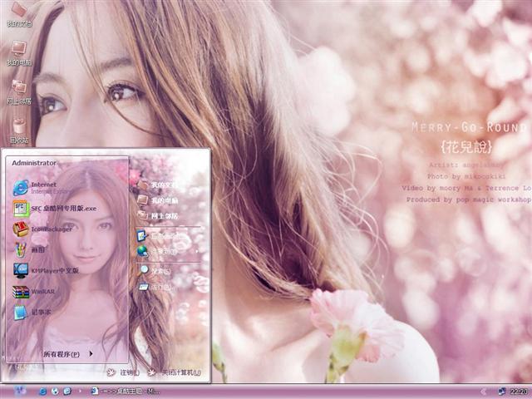Image resolution: width=532 pixels, height=399 pixels.
Task: Open 网上邻居 desktop icon
Action: (18, 91)
